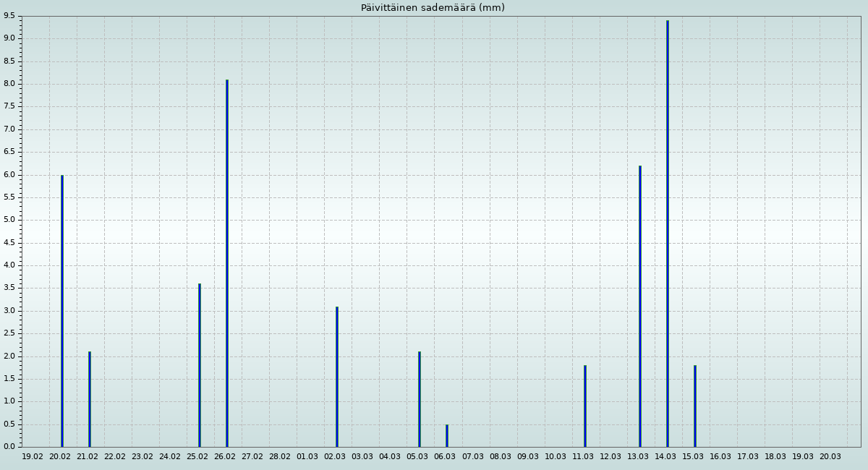Click the rainfall bar for 05.03
868x470 pixels.
click(x=420, y=399)
